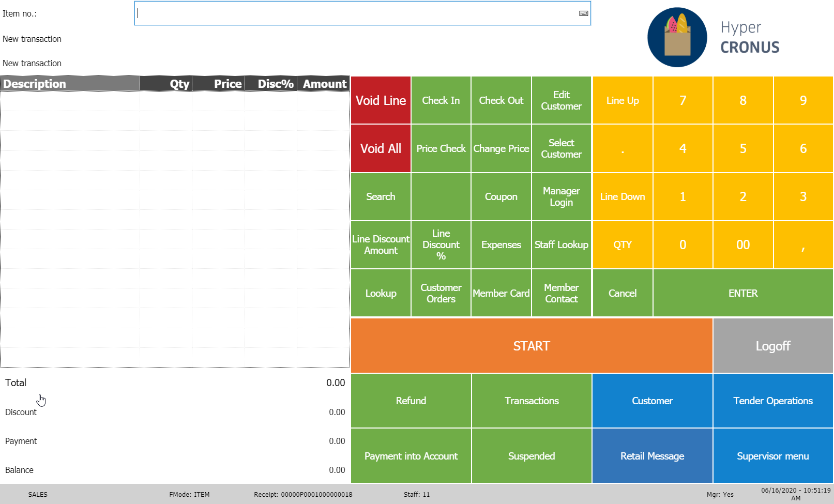Open Manager Login
The image size is (834, 504).
pyautogui.click(x=561, y=196)
